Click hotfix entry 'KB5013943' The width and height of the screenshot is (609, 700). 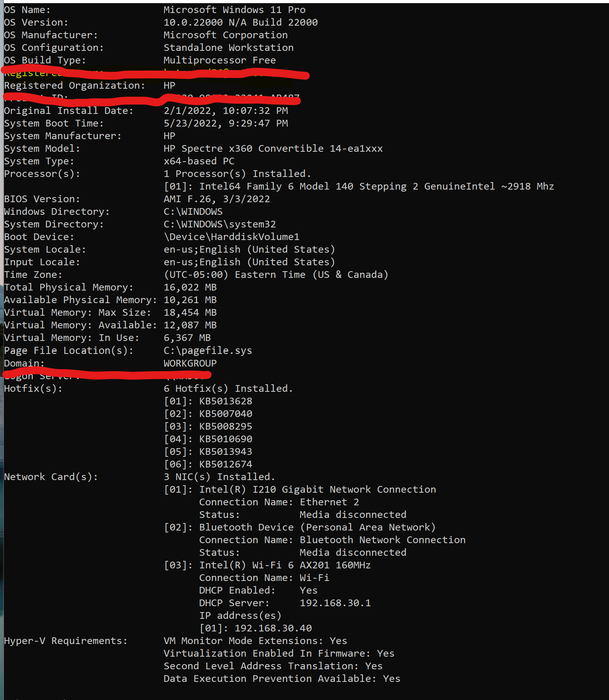226,451
